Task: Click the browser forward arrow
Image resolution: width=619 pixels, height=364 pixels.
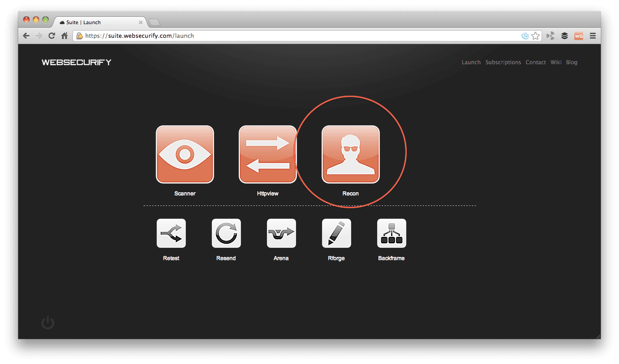Action: 39,36
